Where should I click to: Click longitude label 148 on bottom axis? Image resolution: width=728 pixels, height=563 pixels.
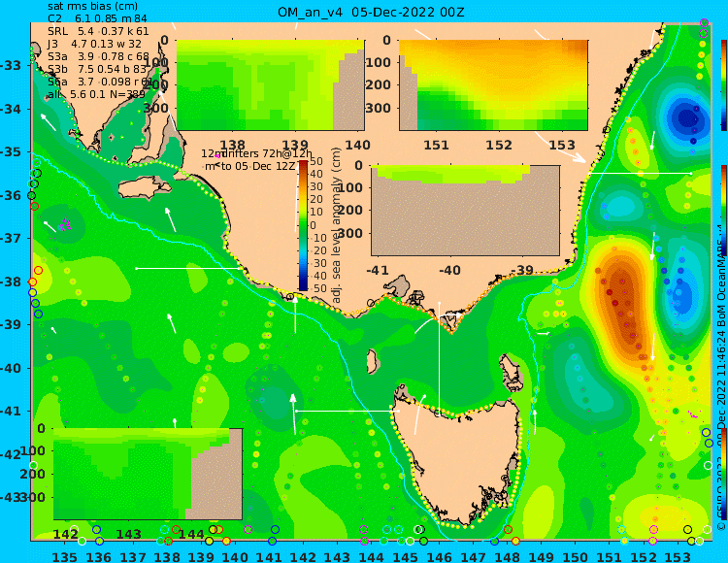tap(508, 556)
